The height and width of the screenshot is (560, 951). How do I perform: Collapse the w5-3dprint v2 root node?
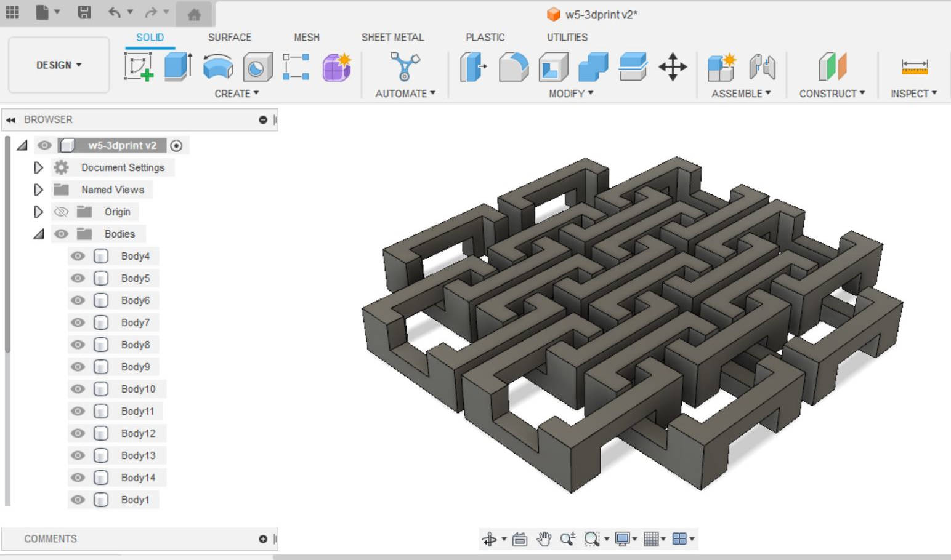[x=22, y=145]
